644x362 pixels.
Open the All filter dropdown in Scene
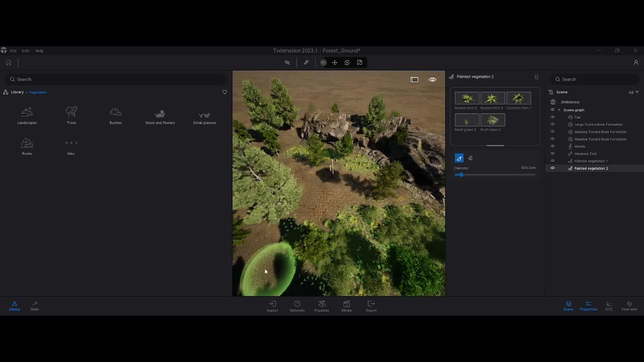[x=633, y=92]
